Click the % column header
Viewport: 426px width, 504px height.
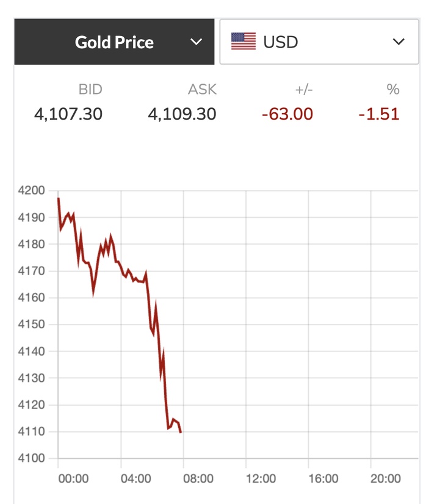(392, 90)
